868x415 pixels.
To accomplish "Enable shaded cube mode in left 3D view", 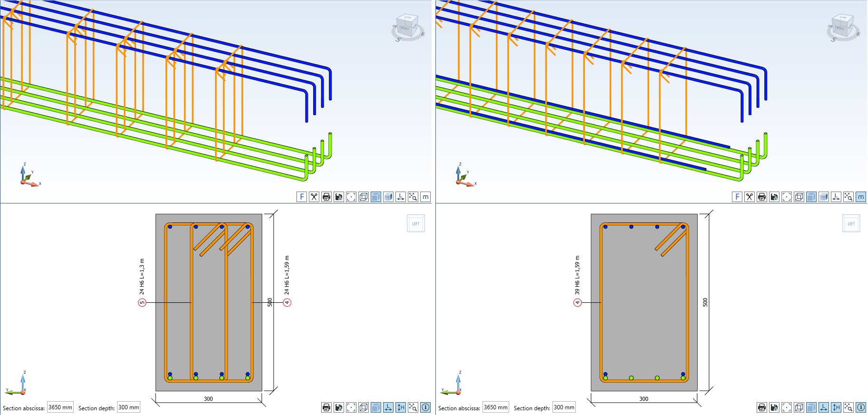I will tap(388, 197).
